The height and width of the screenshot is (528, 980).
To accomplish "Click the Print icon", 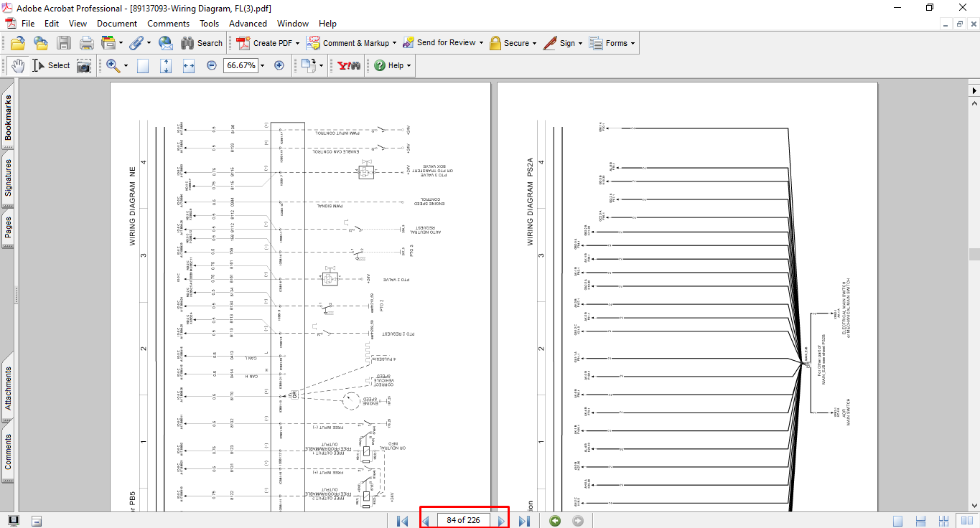I will [87, 43].
